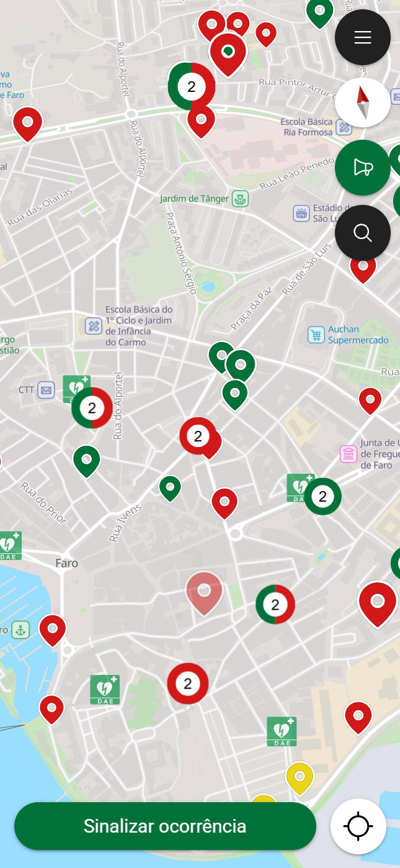Tap the CTT post office icon
The image size is (400, 868).
click(46, 390)
